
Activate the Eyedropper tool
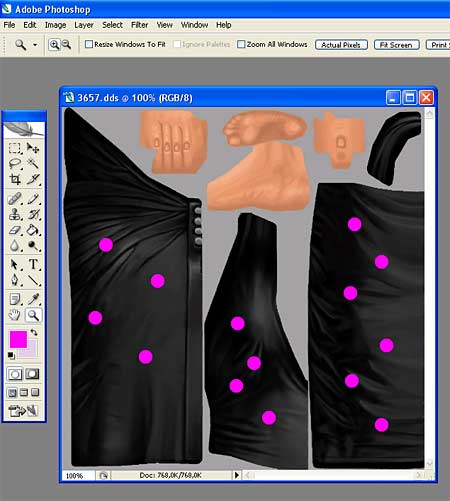[x=33, y=299]
